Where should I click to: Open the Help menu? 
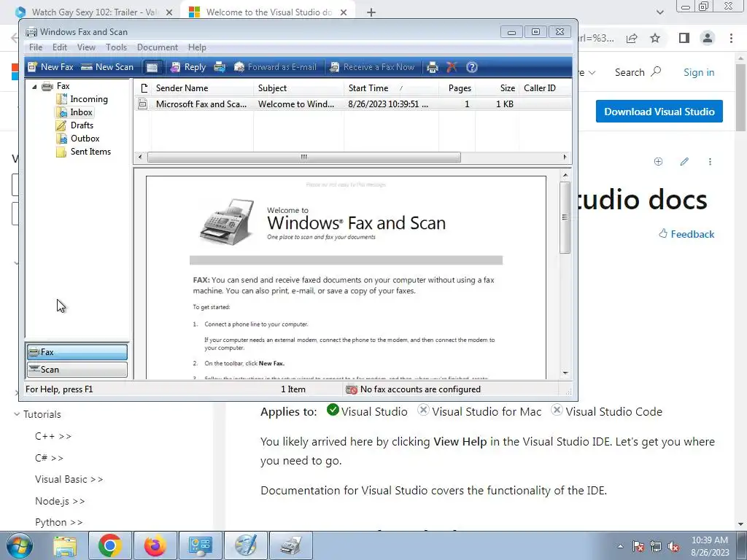tap(197, 47)
